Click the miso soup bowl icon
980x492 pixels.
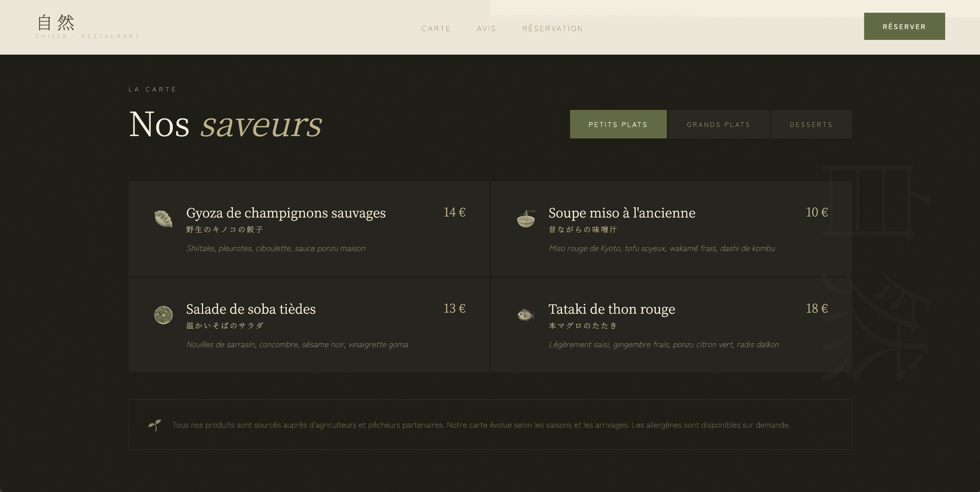click(x=526, y=219)
